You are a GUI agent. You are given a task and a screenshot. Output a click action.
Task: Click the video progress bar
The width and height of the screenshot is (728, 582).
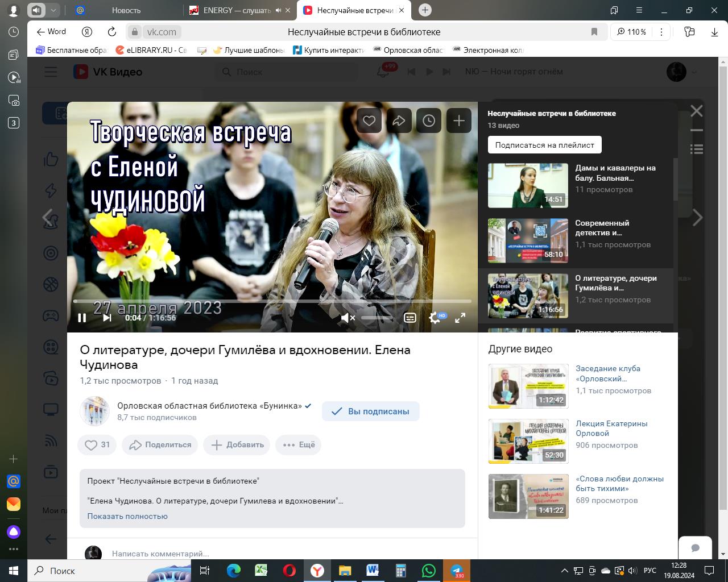[272, 301]
